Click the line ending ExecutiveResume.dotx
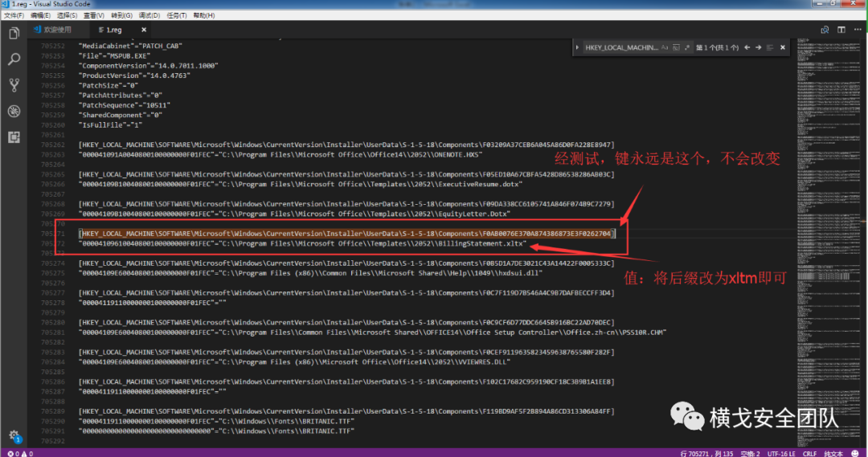 [x=301, y=184]
